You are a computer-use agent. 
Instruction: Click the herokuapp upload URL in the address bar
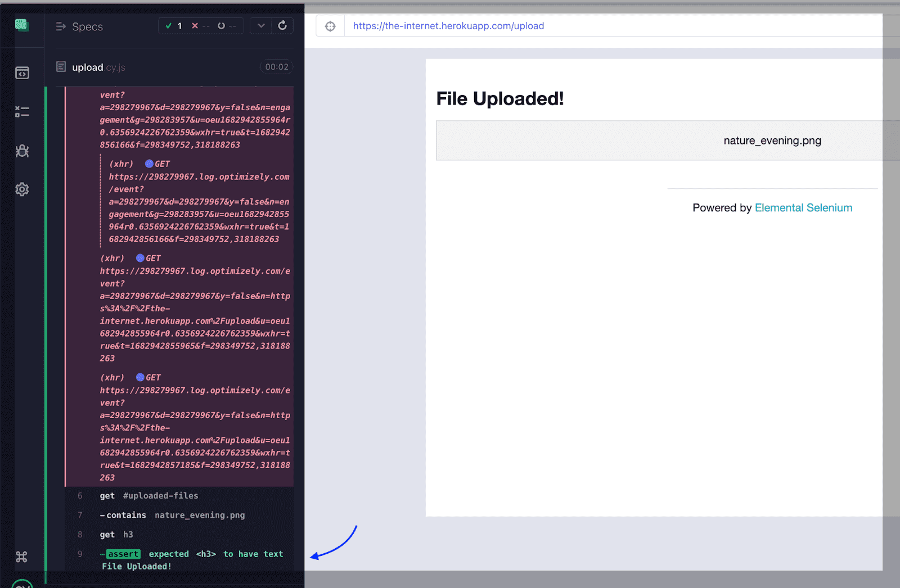[447, 25]
